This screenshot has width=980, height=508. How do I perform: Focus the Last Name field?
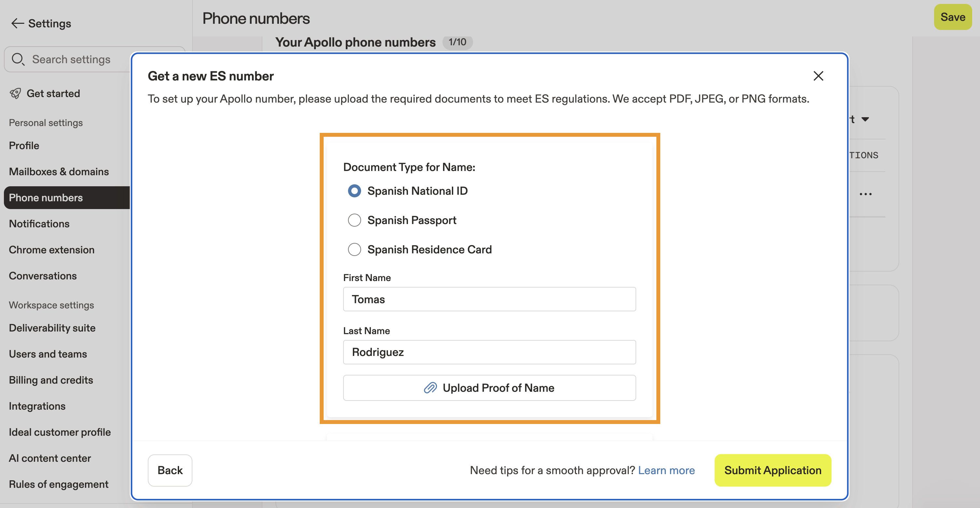click(x=489, y=352)
